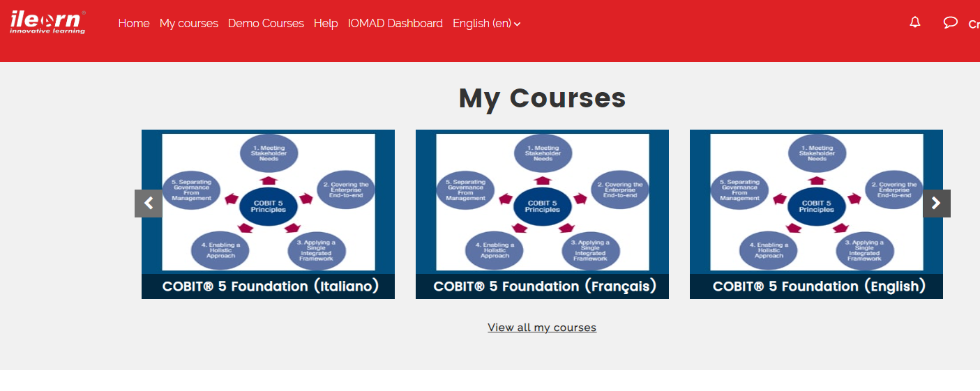Open the notifications bell
The width and height of the screenshot is (980, 391).
pos(915,22)
